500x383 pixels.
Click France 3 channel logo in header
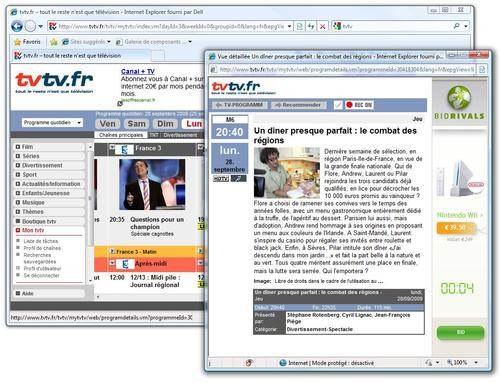124,149
